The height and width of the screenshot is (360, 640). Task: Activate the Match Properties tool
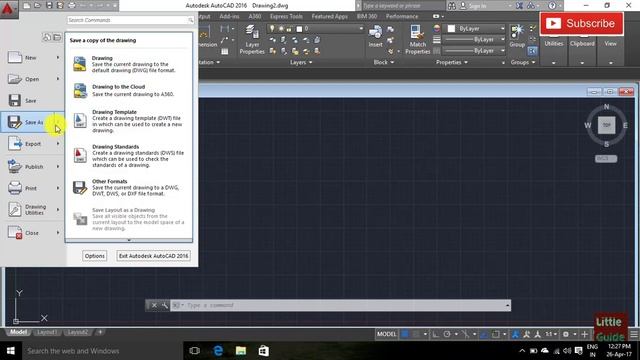[418, 39]
